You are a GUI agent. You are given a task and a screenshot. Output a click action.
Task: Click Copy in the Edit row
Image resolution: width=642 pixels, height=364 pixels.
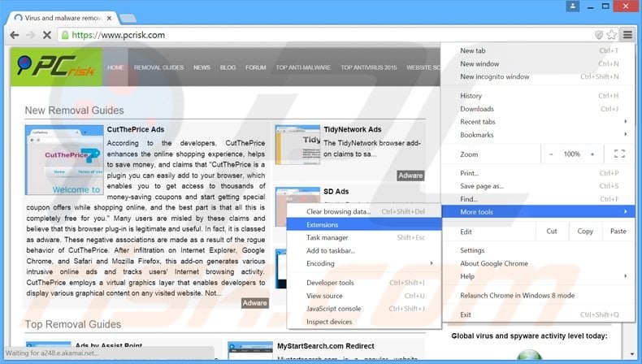pos(585,232)
